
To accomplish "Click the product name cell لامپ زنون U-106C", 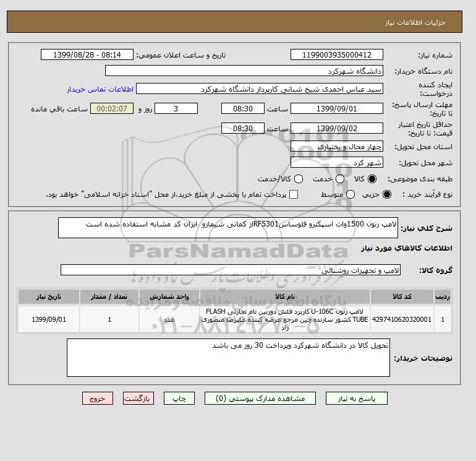I will coord(285,319).
